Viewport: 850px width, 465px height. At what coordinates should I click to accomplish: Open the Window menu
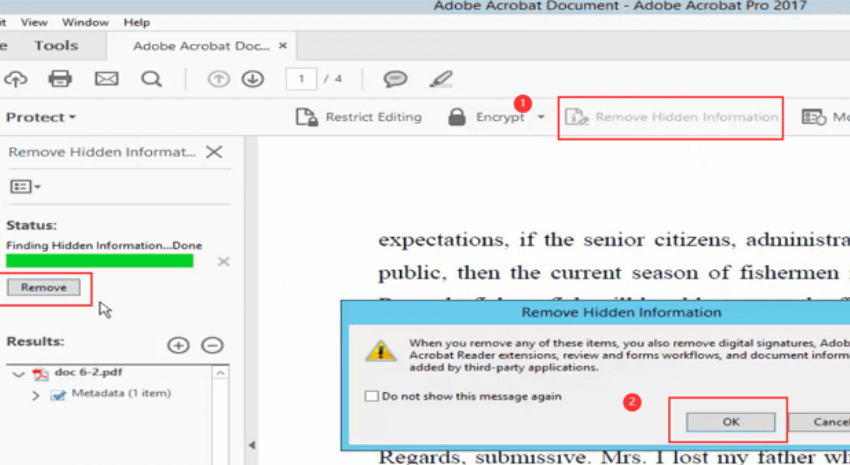[x=85, y=22]
